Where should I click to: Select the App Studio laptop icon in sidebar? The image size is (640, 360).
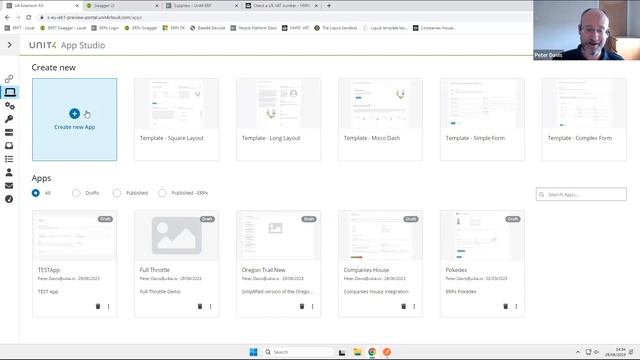tap(10, 92)
